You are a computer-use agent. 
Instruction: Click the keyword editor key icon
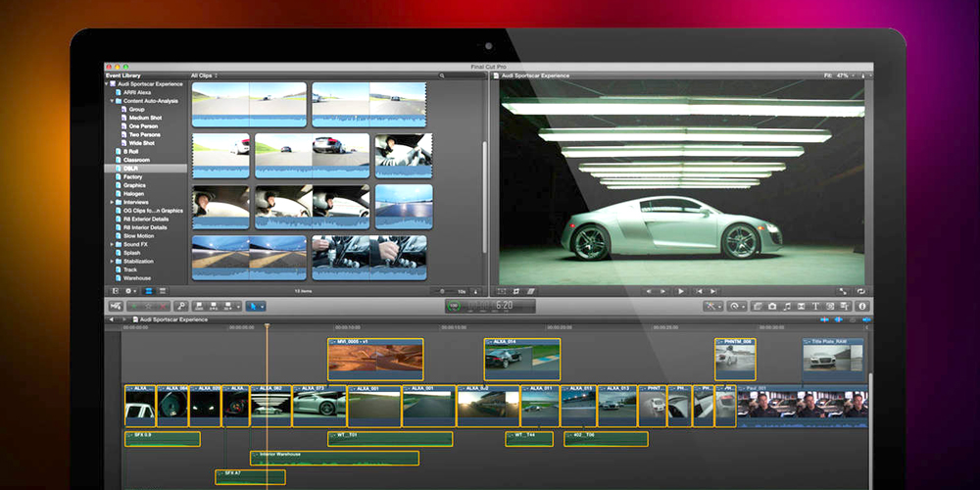click(180, 306)
